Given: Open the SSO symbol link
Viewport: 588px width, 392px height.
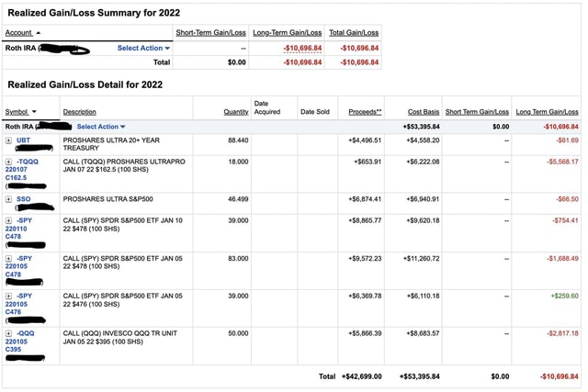Looking at the screenshot, I should coord(24,199).
